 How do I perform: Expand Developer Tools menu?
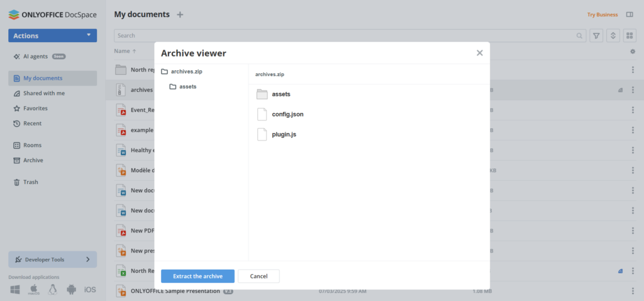[x=53, y=260]
